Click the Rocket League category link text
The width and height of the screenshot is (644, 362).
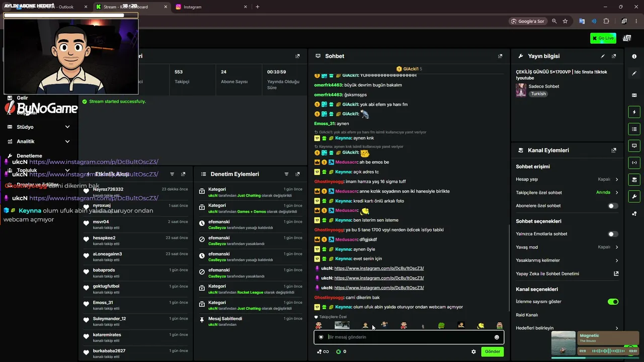click(x=249, y=292)
